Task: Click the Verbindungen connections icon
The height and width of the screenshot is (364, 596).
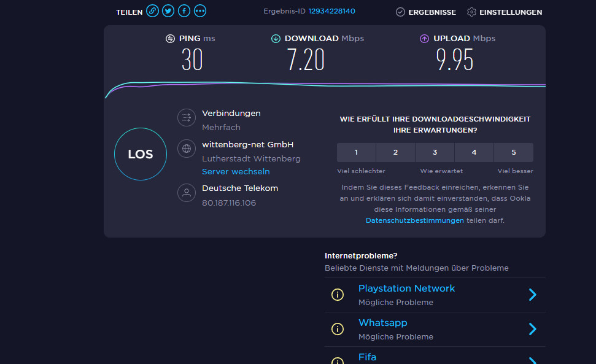Action: pos(186,117)
